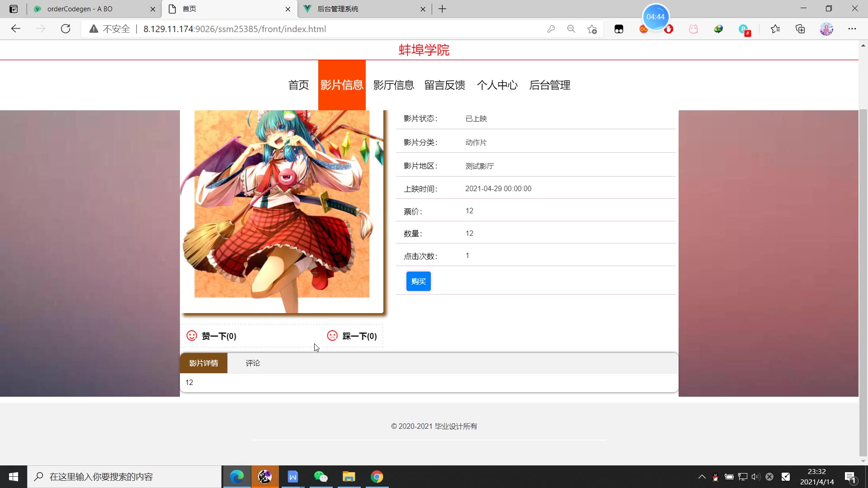The height and width of the screenshot is (488, 868).
Task: Open WeChat from taskbar
Action: (321, 477)
